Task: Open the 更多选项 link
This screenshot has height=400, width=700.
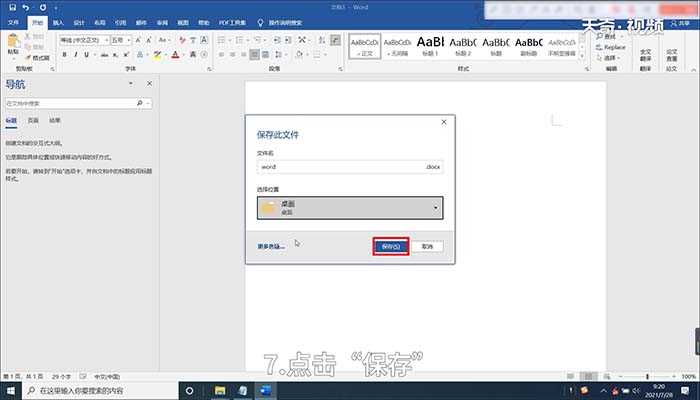Action: tap(271, 246)
